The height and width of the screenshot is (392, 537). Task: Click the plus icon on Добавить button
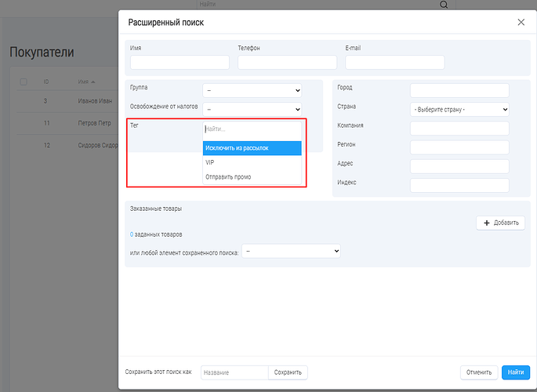pyautogui.click(x=487, y=223)
